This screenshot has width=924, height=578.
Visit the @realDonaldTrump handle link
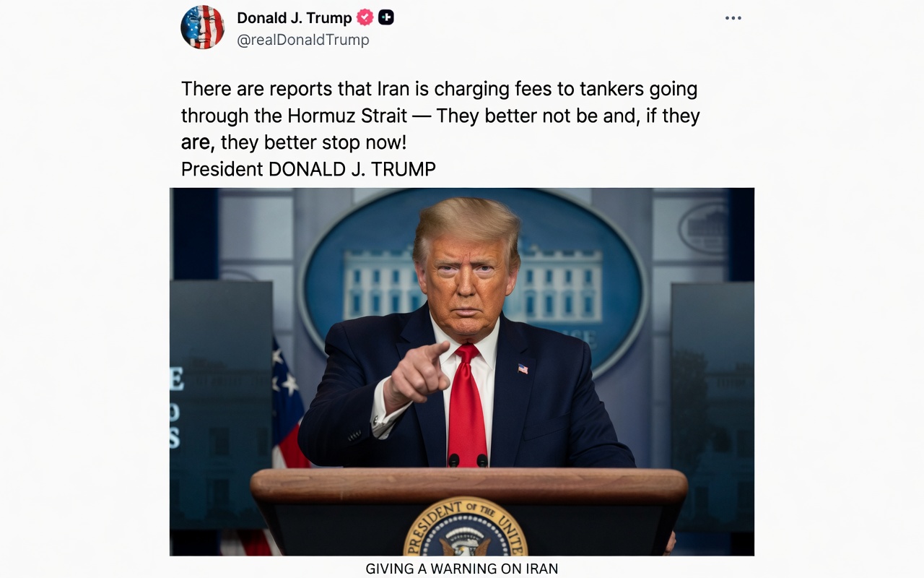(x=303, y=40)
